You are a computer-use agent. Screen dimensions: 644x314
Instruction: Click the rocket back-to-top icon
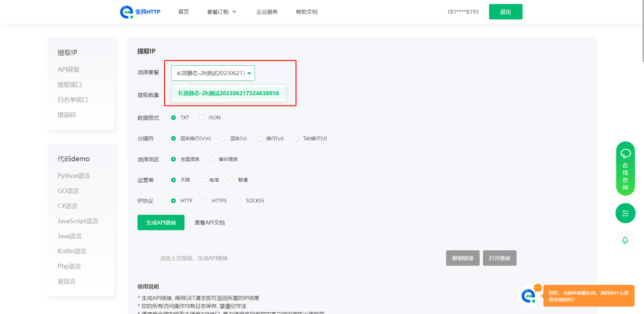pos(625,240)
